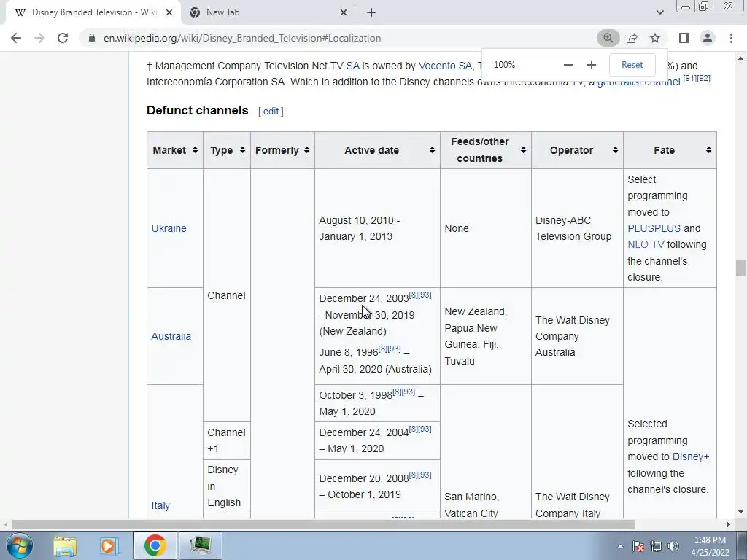Image resolution: width=747 pixels, height=560 pixels.
Task: Open the monitor application in taskbar
Action: point(200,545)
